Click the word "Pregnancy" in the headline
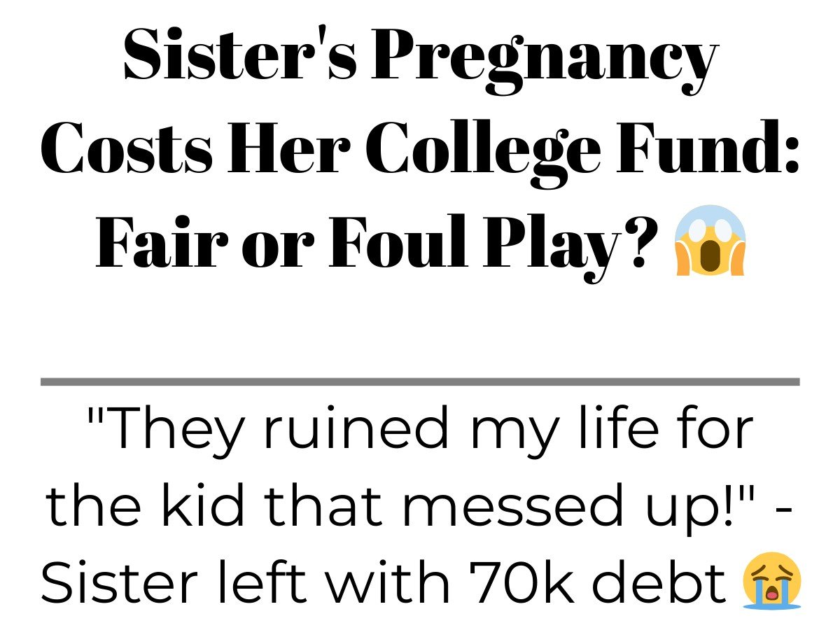 (x=545, y=58)
